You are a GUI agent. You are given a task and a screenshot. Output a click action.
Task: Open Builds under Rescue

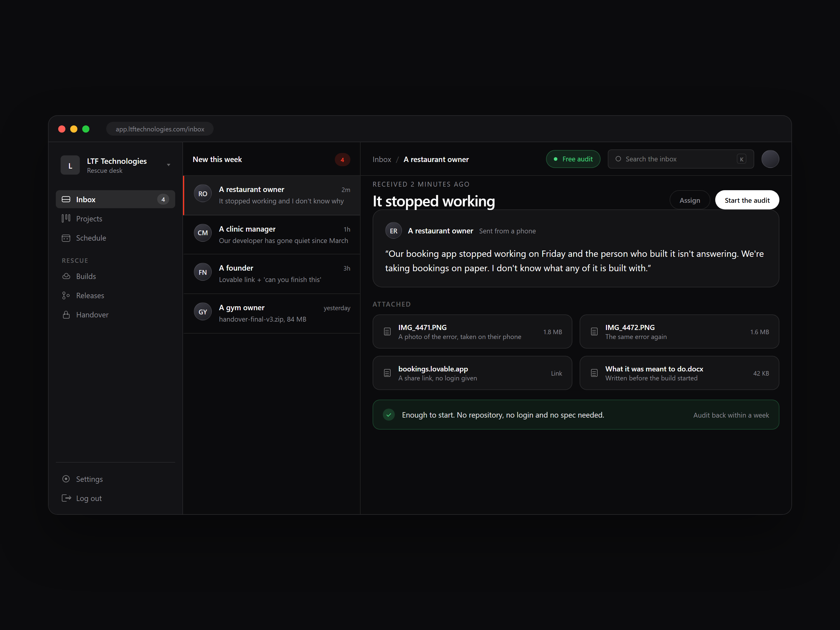(115, 276)
